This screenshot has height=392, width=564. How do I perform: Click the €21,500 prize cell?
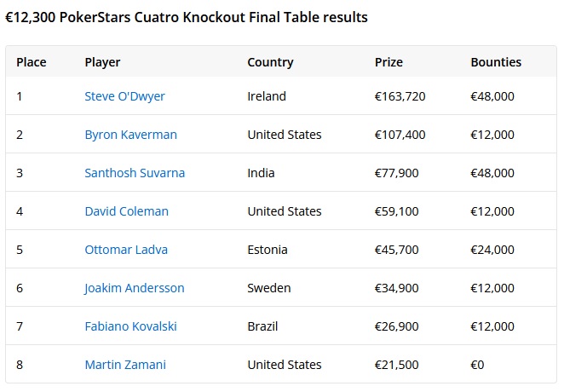tap(397, 365)
